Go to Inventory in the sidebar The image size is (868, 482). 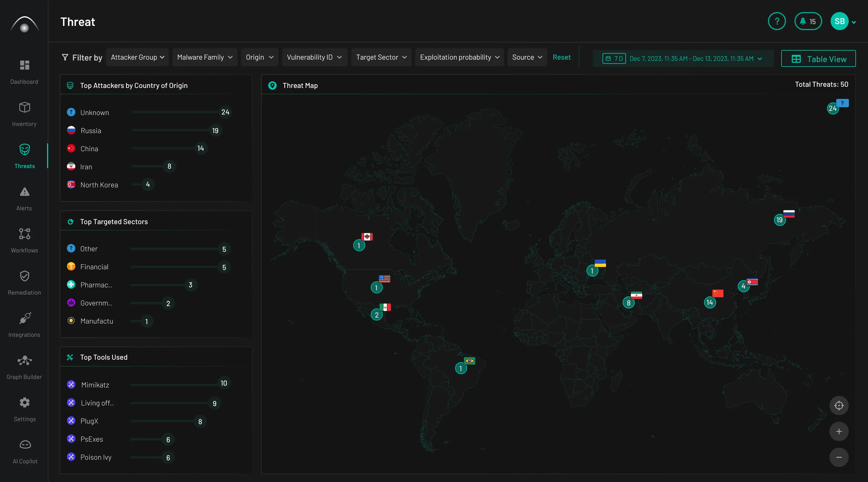click(24, 114)
